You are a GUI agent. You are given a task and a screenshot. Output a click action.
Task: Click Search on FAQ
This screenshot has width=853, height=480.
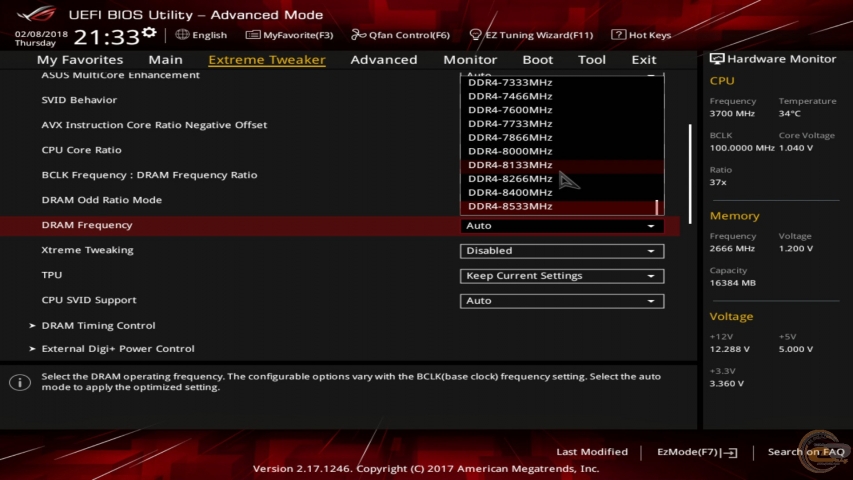click(x=806, y=452)
